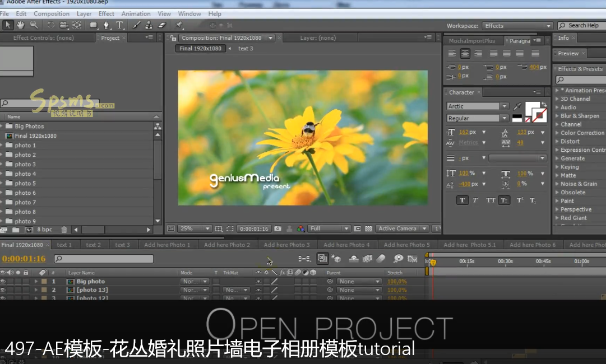Open the Composition menu
606x364 pixels.
pos(52,13)
